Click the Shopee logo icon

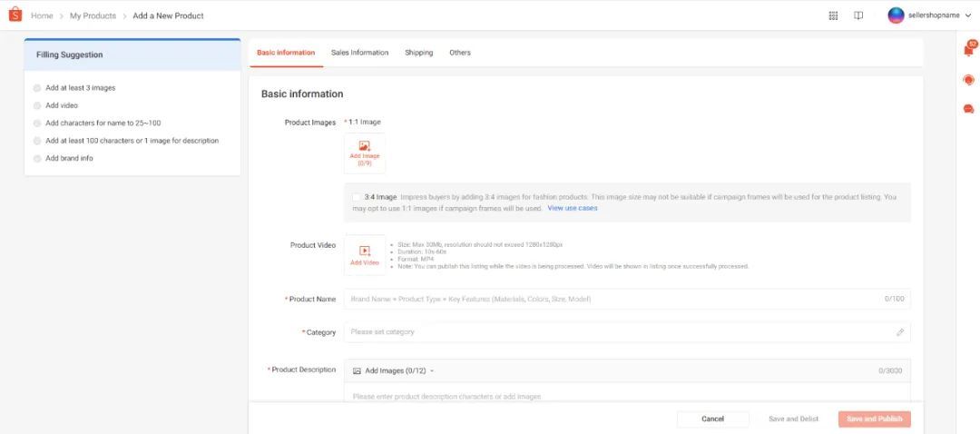(x=15, y=15)
